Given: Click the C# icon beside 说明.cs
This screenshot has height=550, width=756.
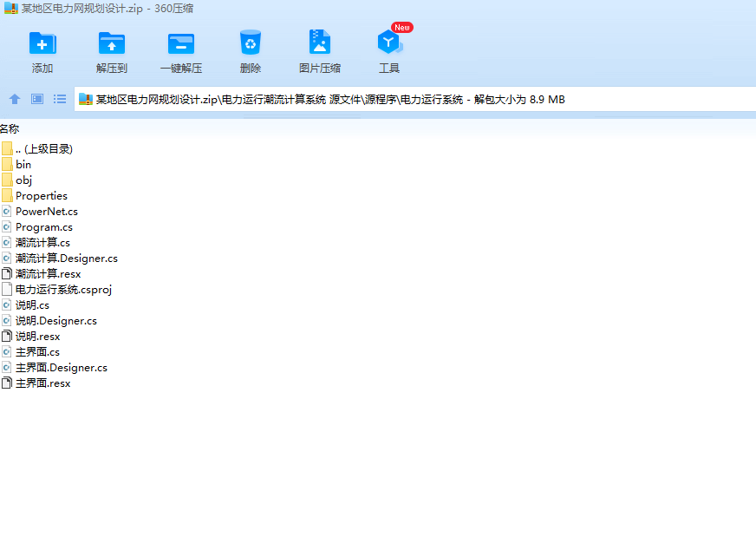Looking at the screenshot, I should (6, 304).
